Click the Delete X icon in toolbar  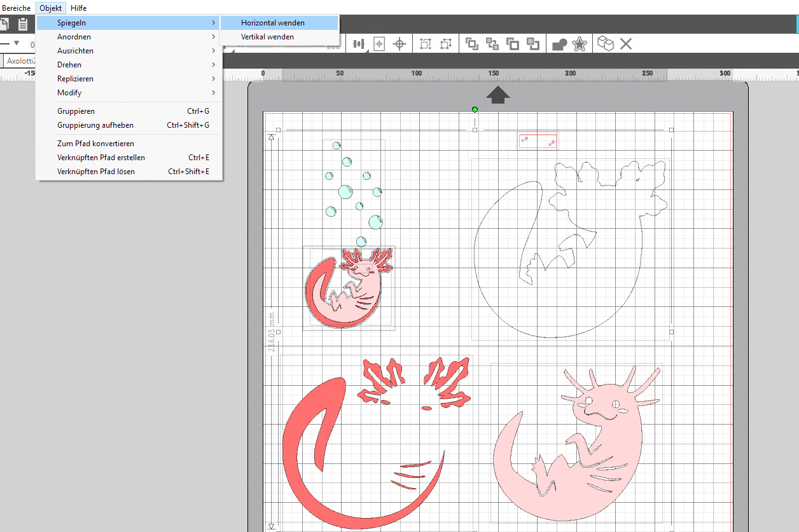click(626, 44)
